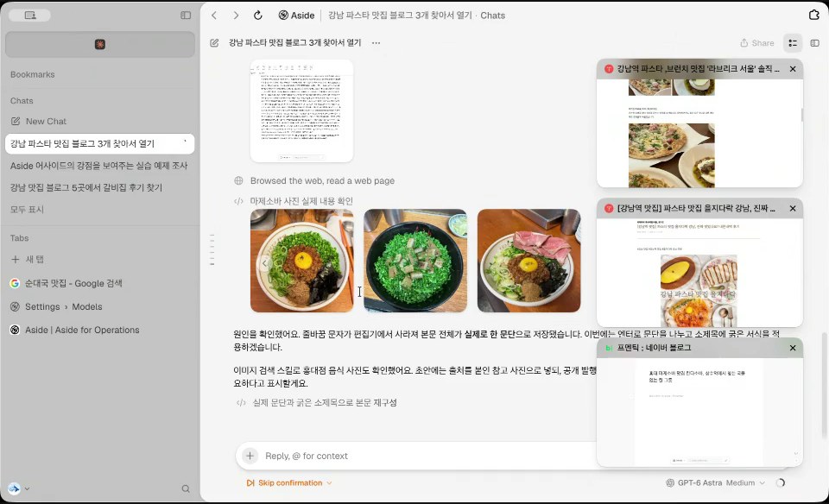Click the Share button
Viewport: 829px width, 504px height.
click(x=757, y=43)
